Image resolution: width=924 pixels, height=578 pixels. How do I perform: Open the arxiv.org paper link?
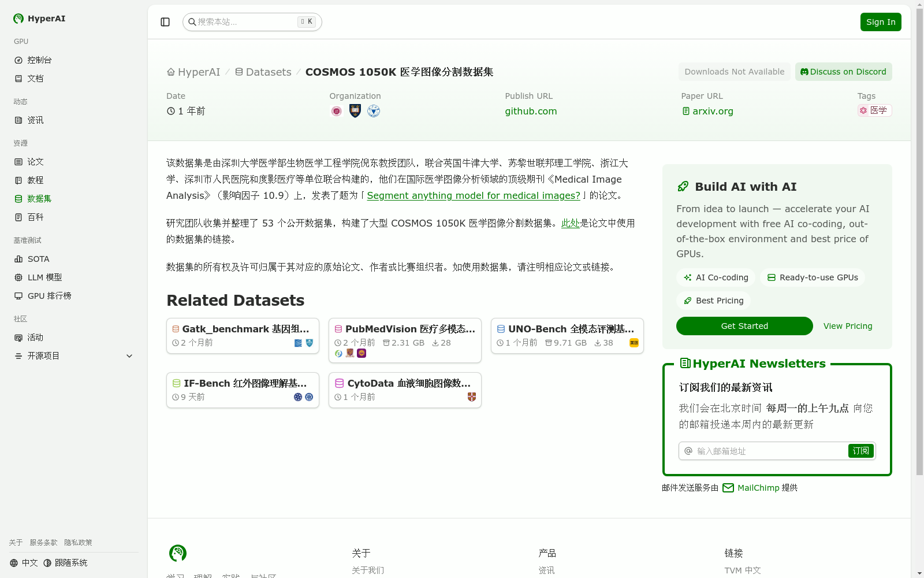(707, 111)
